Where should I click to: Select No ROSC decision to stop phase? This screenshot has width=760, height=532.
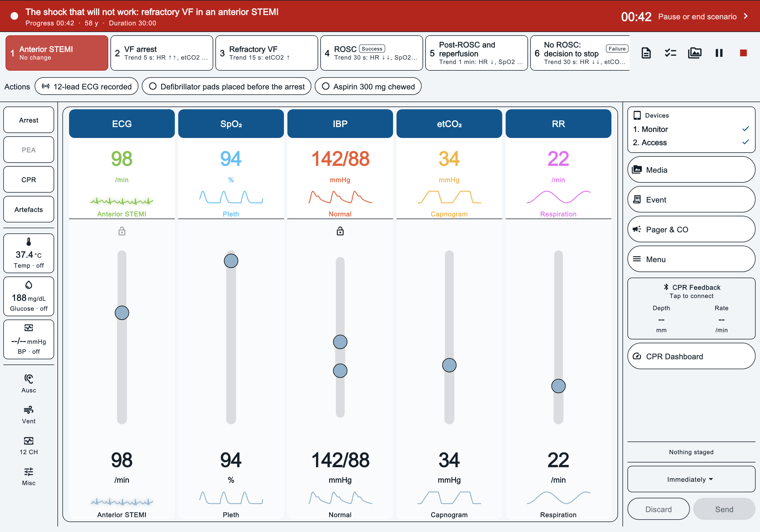pos(580,53)
